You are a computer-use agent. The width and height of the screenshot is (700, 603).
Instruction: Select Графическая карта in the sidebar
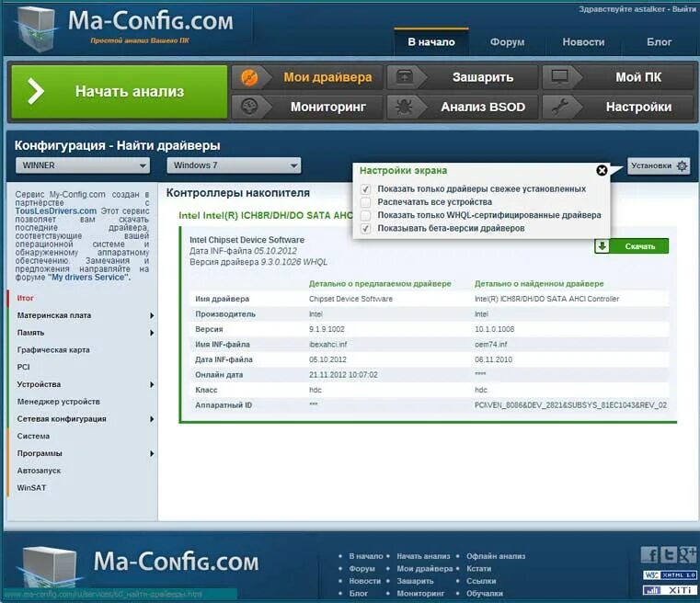pyautogui.click(x=53, y=350)
